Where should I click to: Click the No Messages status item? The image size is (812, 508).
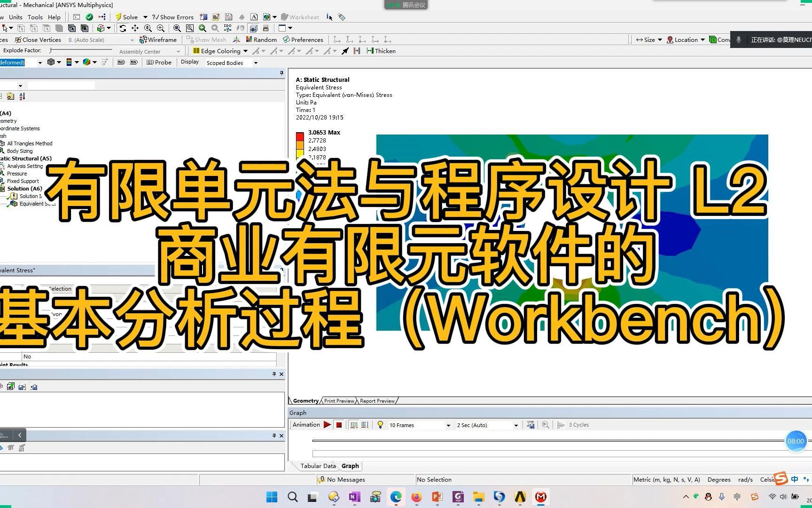point(342,480)
